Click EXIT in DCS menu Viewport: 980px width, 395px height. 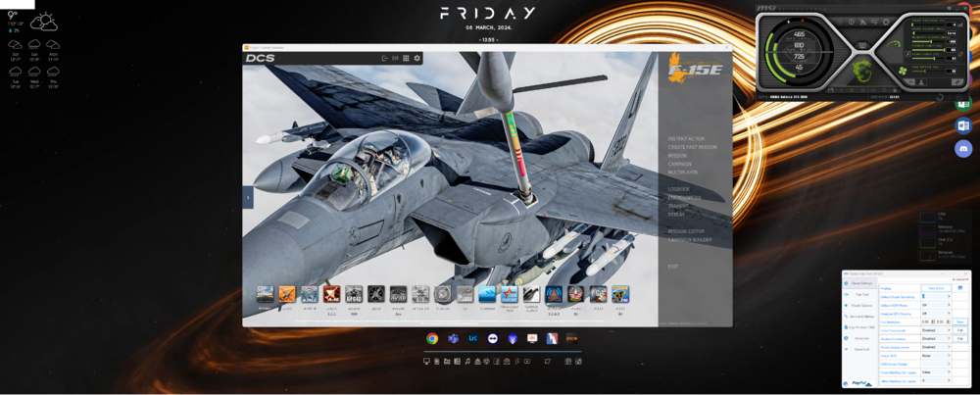pos(673,267)
